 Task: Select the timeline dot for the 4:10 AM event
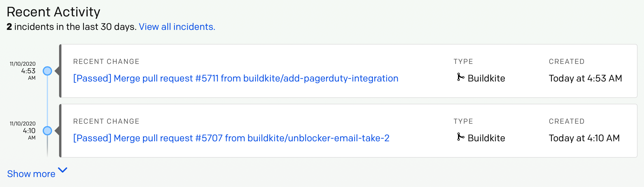click(x=47, y=130)
